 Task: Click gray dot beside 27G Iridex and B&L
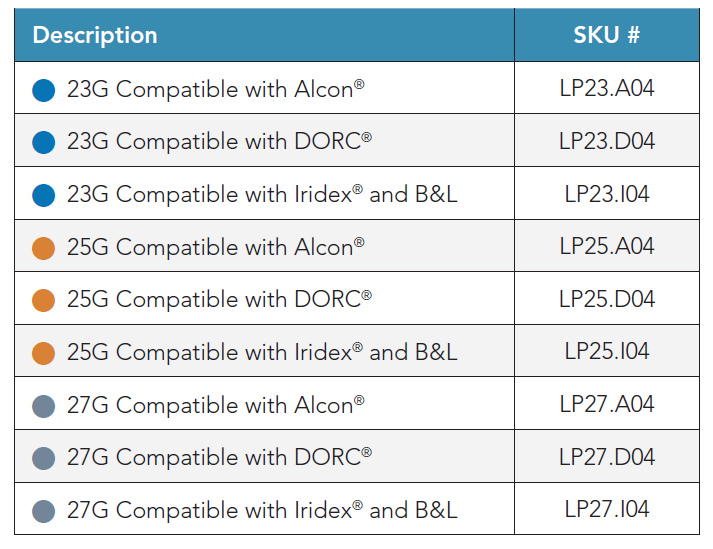[43, 511]
